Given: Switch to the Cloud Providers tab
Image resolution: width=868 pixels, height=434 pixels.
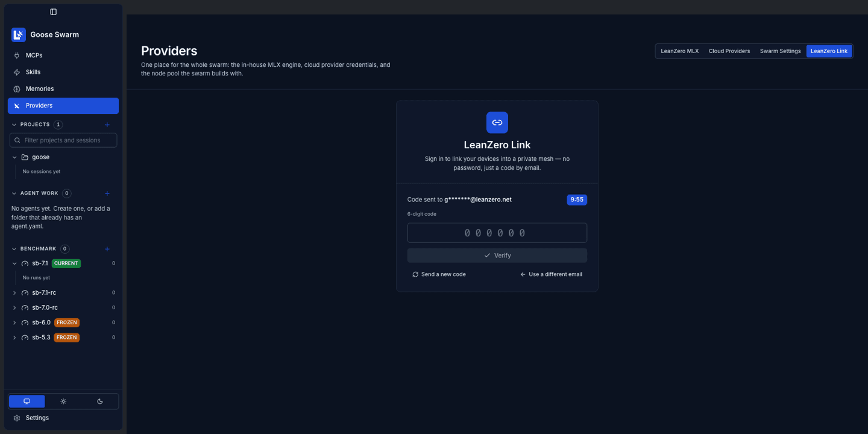Looking at the screenshot, I should click(729, 51).
